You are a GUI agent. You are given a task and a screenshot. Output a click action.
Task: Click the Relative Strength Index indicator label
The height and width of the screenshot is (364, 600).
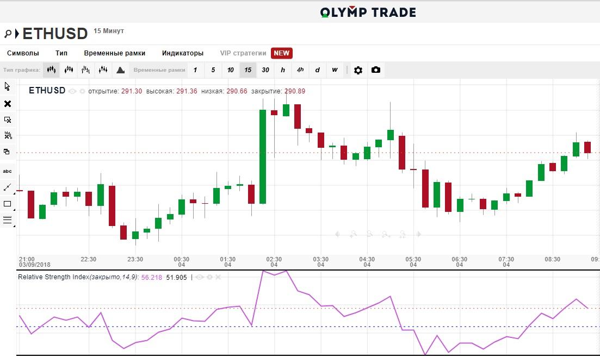(78, 277)
